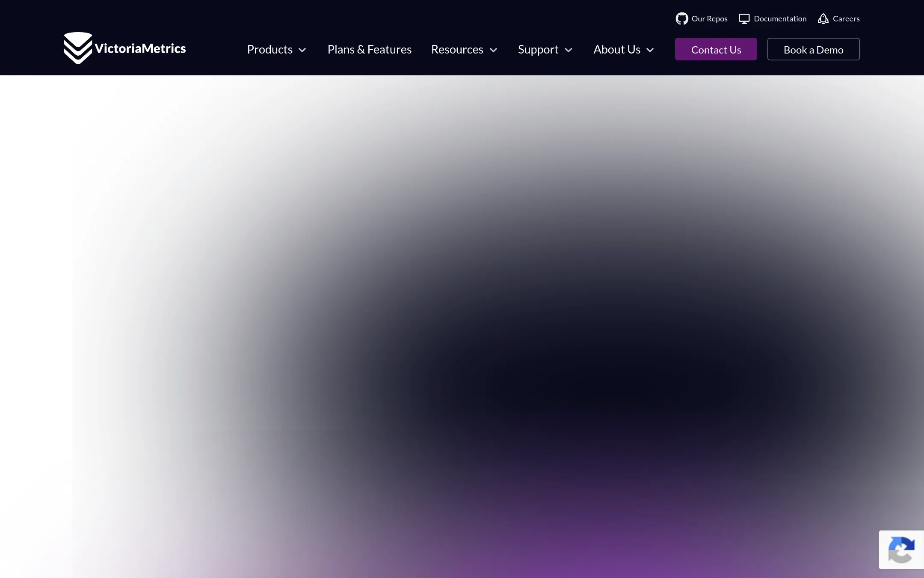Expand the Resources chevron arrow

click(493, 50)
